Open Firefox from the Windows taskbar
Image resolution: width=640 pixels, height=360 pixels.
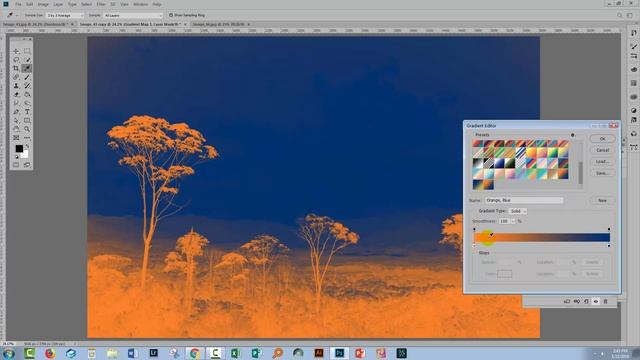[x=50, y=353]
